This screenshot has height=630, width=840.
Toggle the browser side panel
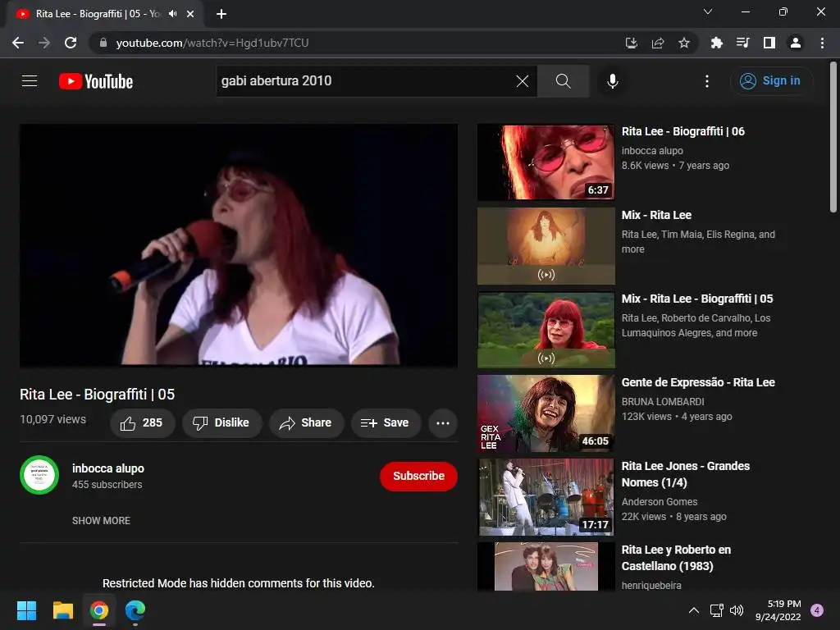769,43
